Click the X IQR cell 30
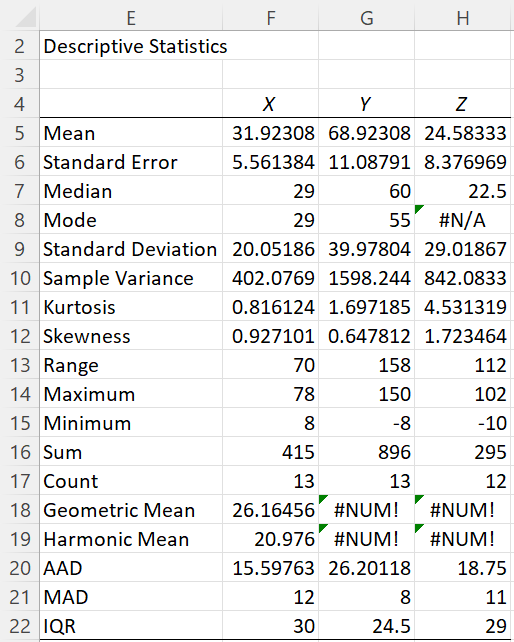Screen dimensions: 514x642 click(271, 626)
